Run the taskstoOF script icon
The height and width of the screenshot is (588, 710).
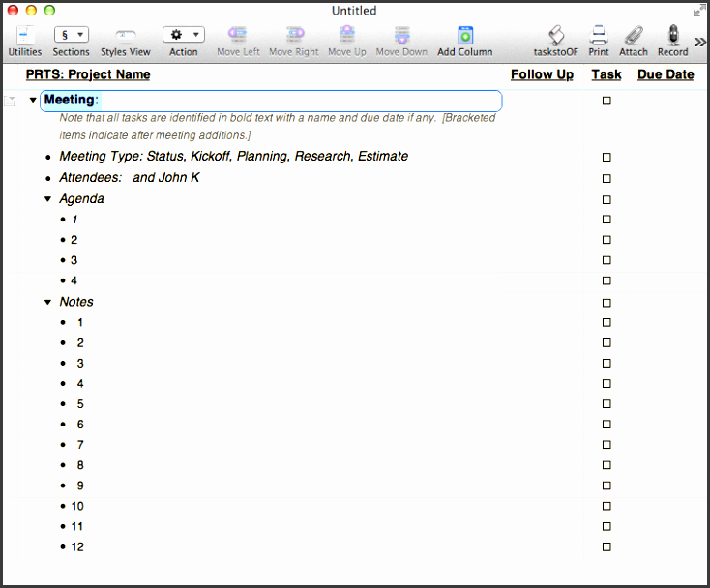coord(556,35)
